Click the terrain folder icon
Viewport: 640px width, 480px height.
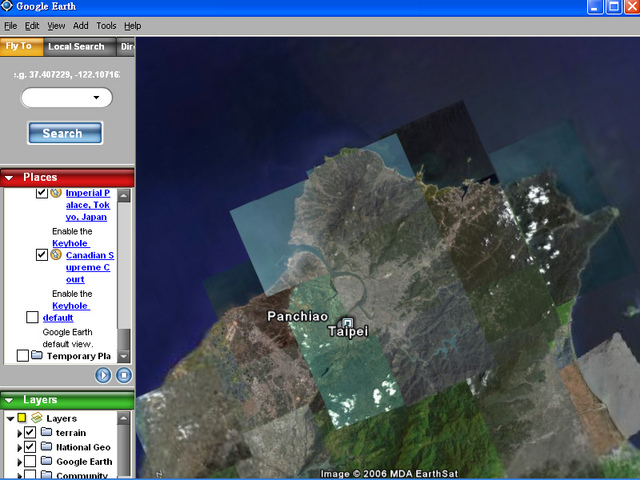pos(47,431)
